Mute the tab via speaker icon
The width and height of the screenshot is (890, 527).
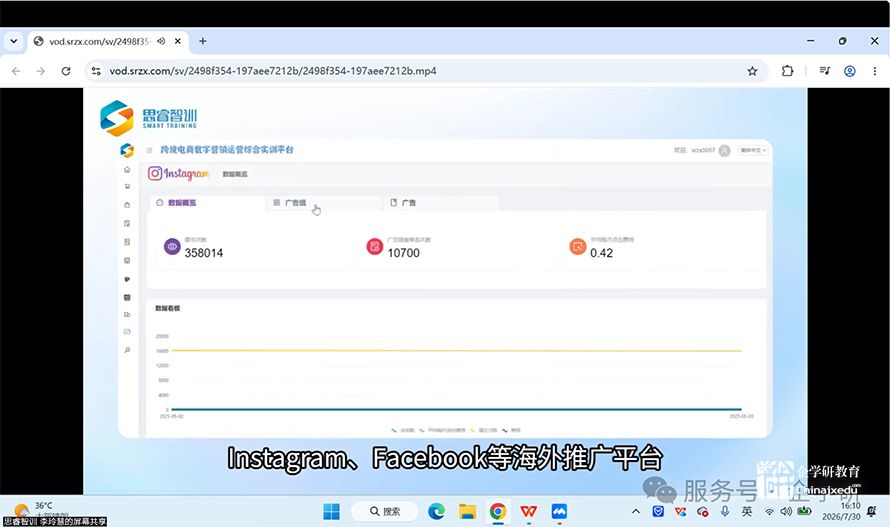(161, 41)
